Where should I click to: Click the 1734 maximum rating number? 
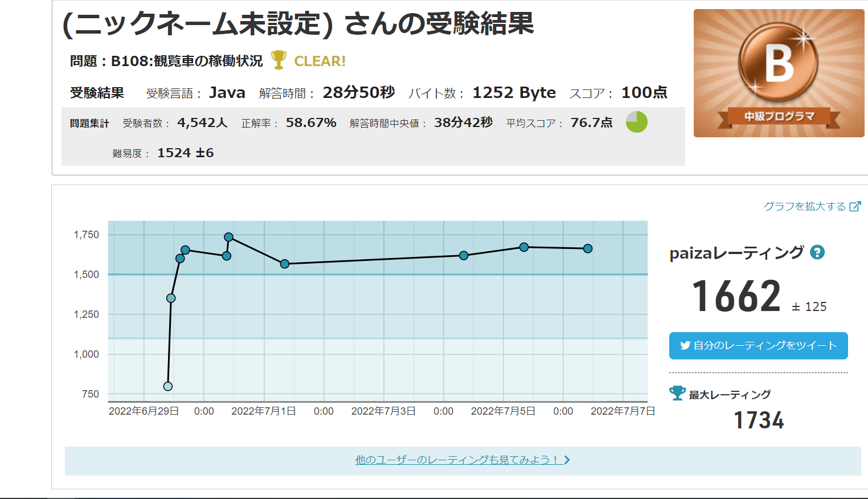pos(758,420)
